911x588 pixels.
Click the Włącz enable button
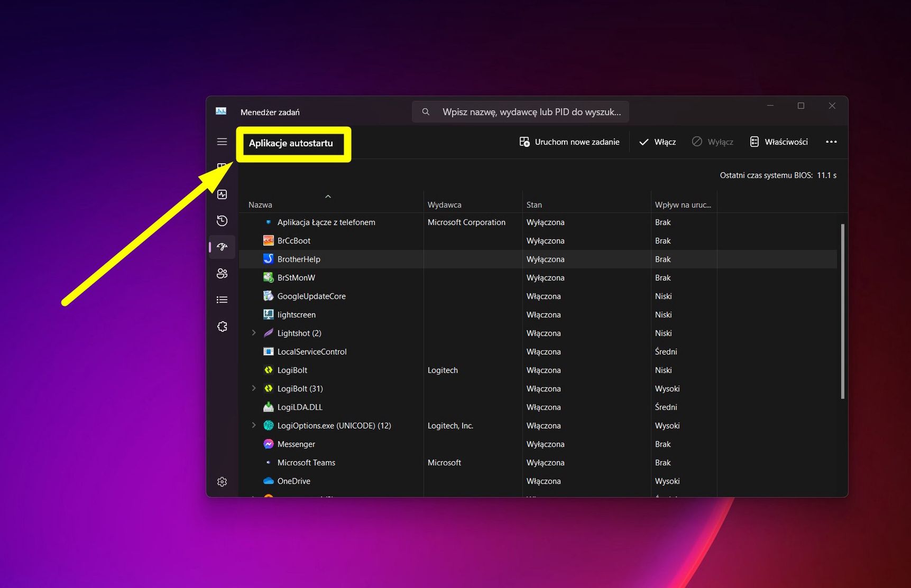pyautogui.click(x=657, y=142)
